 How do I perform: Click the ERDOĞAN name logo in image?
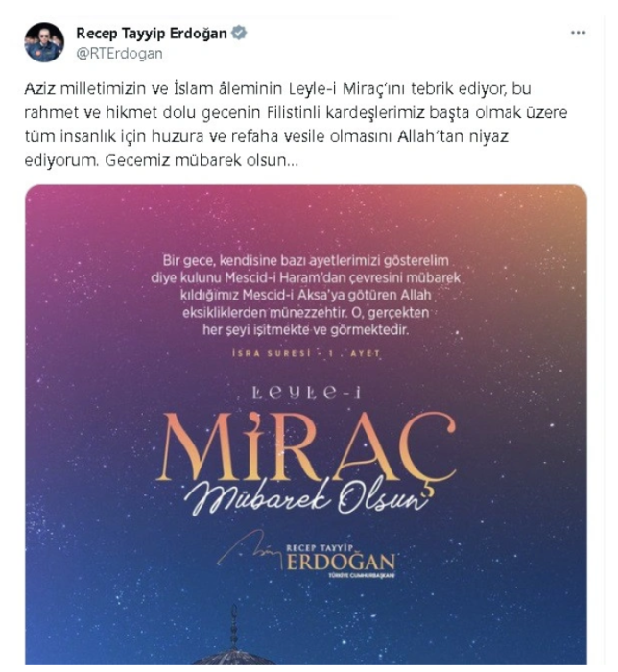click(341, 562)
